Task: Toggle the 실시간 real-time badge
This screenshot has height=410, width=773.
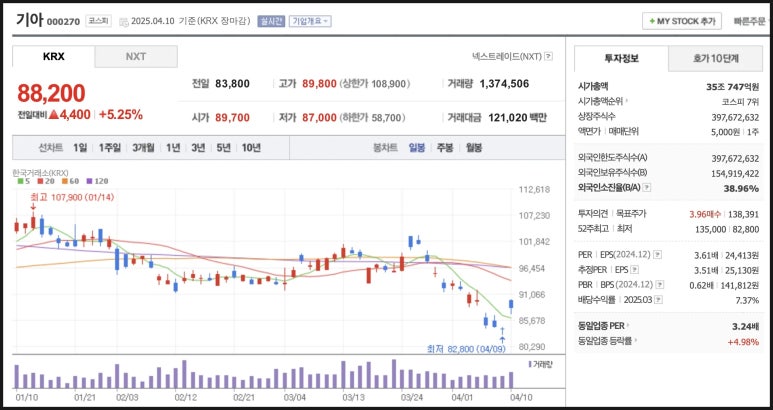Action: click(271, 21)
